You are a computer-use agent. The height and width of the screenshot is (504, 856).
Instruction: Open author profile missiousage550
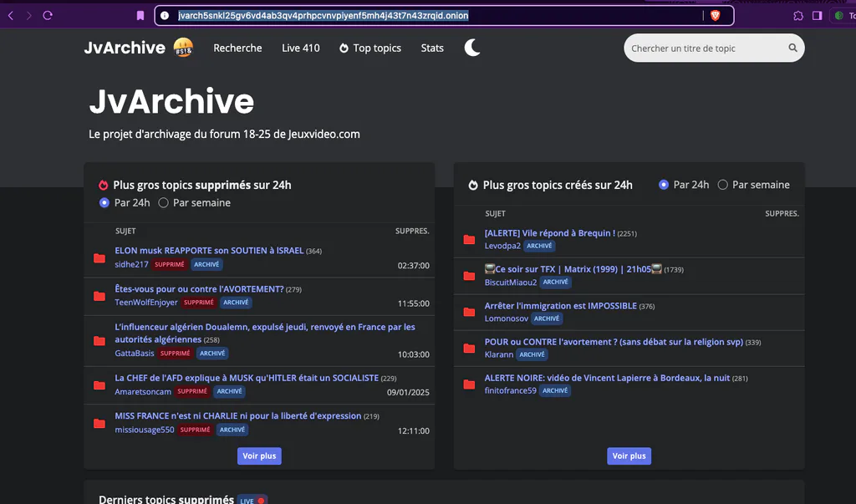(145, 430)
